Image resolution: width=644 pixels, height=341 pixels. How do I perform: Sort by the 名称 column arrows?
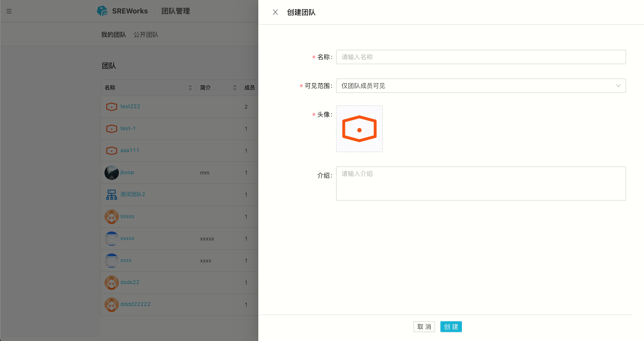pos(190,87)
